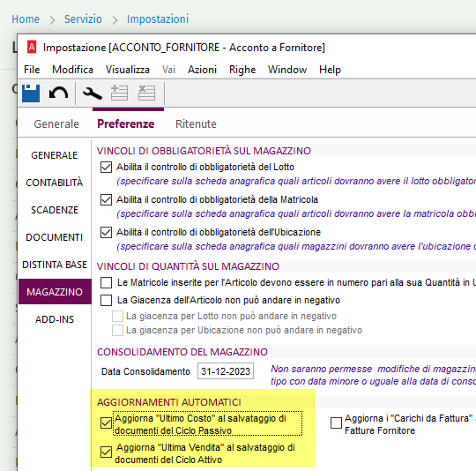The image size is (476, 471).
Task: Click the VINCOLI DI QUANTITÀ SUL MAGAZZINO heading
Action: [x=188, y=266]
